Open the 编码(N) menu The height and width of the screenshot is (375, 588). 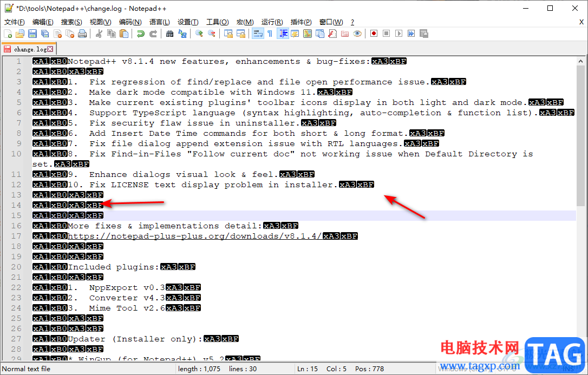click(x=130, y=22)
